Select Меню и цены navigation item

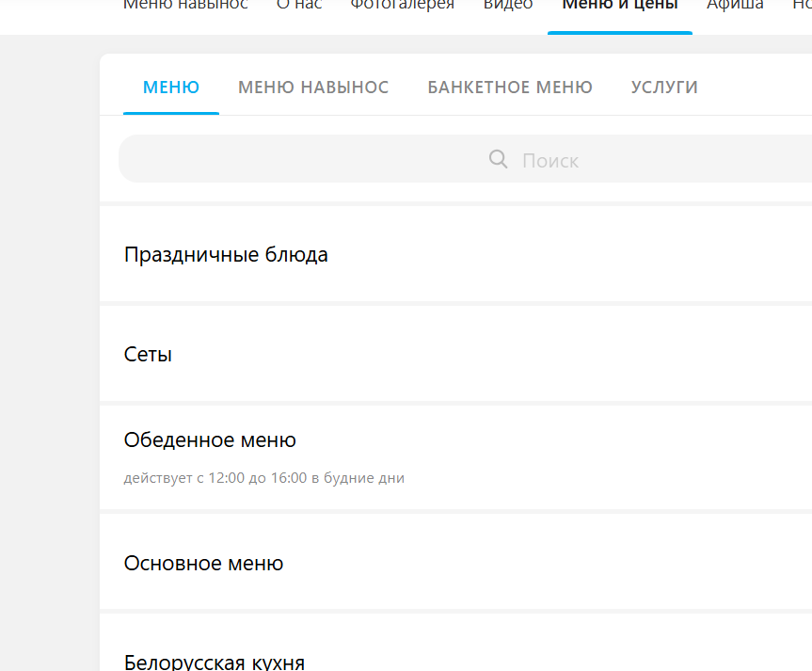pyautogui.click(x=620, y=6)
